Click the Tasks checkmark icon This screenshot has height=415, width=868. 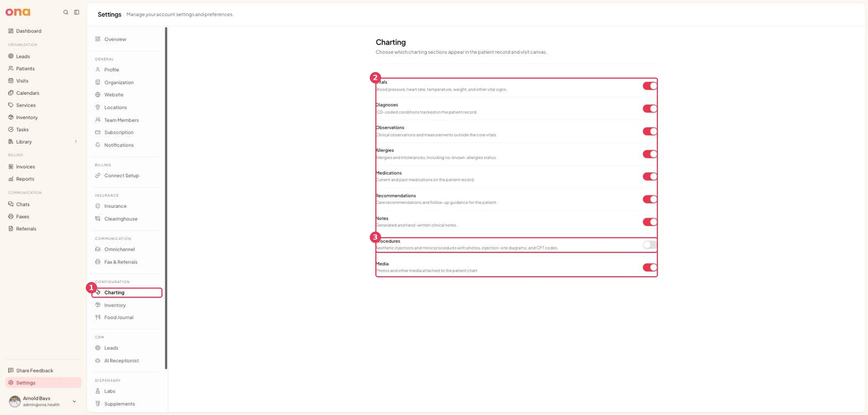[11, 129]
